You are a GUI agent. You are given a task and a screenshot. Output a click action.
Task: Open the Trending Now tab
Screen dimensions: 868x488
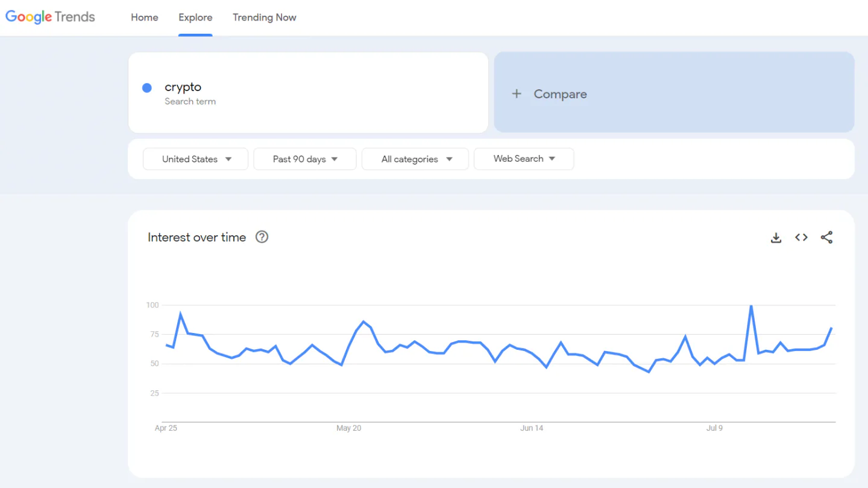click(x=265, y=17)
